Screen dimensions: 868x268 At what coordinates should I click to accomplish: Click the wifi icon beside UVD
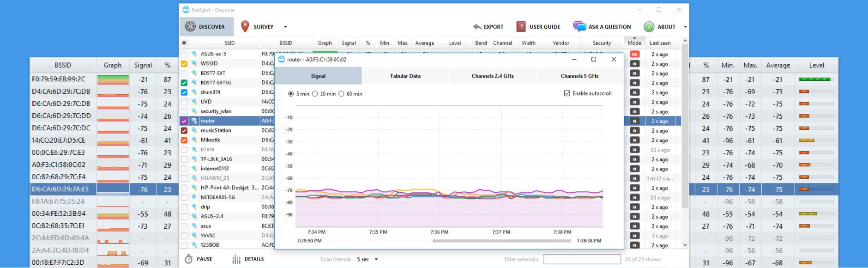[194, 102]
